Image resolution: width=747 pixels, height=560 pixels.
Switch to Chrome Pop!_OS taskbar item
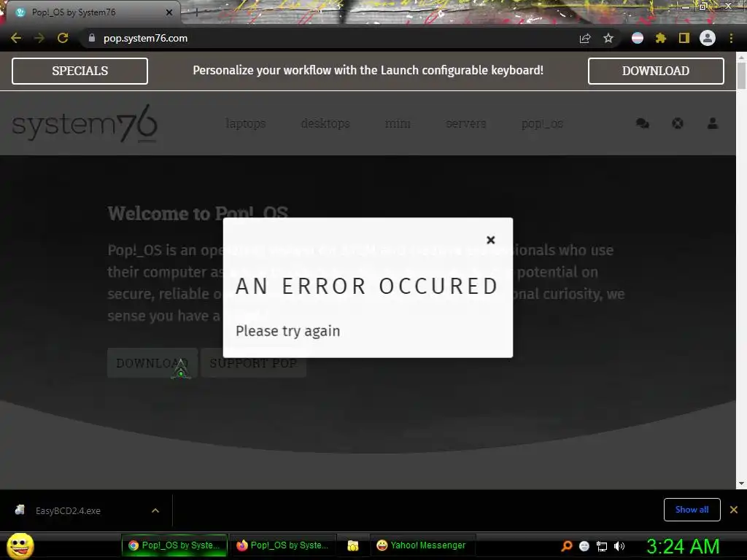click(x=174, y=545)
